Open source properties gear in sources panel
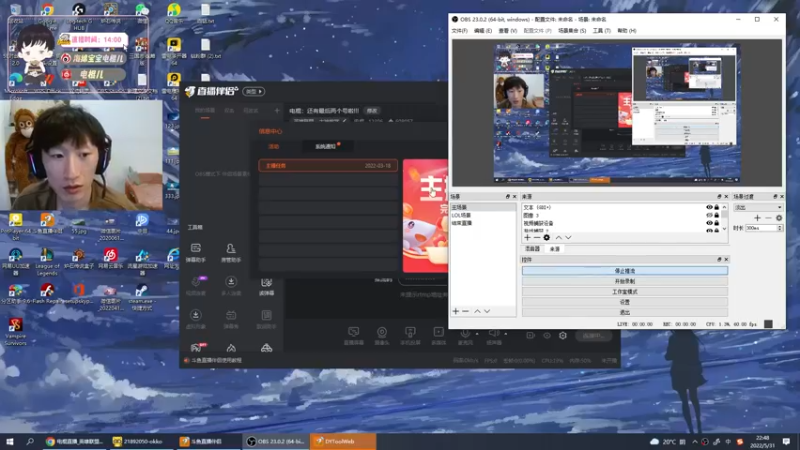Viewport: 800px width, 450px height. [x=546, y=237]
